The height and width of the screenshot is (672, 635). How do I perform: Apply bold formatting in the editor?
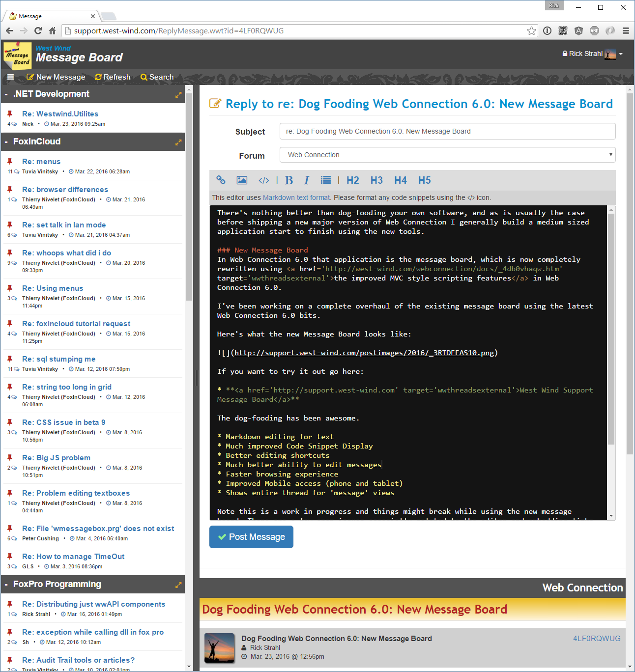point(289,180)
